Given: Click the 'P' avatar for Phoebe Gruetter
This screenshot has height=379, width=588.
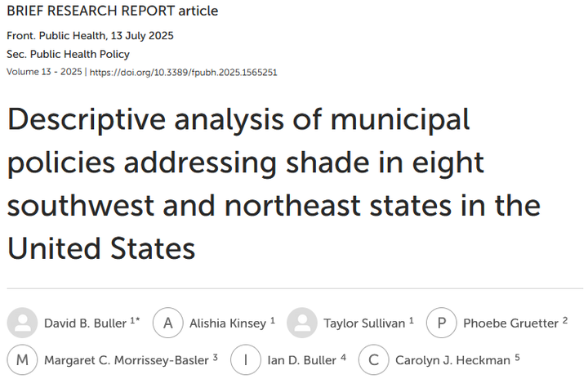Looking at the screenshot, I should (x=442, y=323).
